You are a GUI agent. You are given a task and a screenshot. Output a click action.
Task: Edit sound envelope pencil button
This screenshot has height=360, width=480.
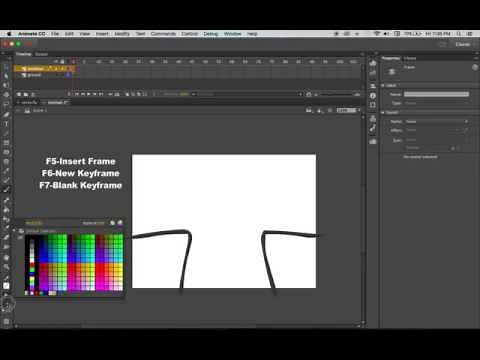[466, 130]
